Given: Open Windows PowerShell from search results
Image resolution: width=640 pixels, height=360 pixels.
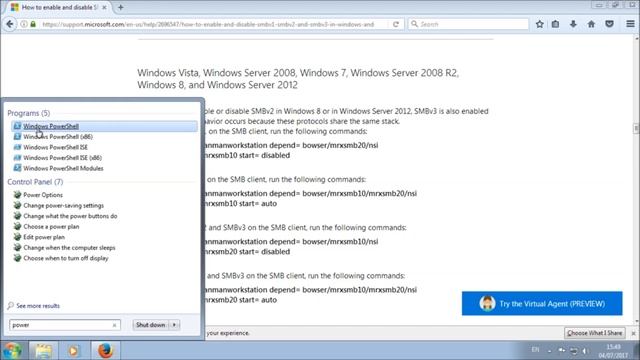Looking at the screenshot, I should (104, 126).
